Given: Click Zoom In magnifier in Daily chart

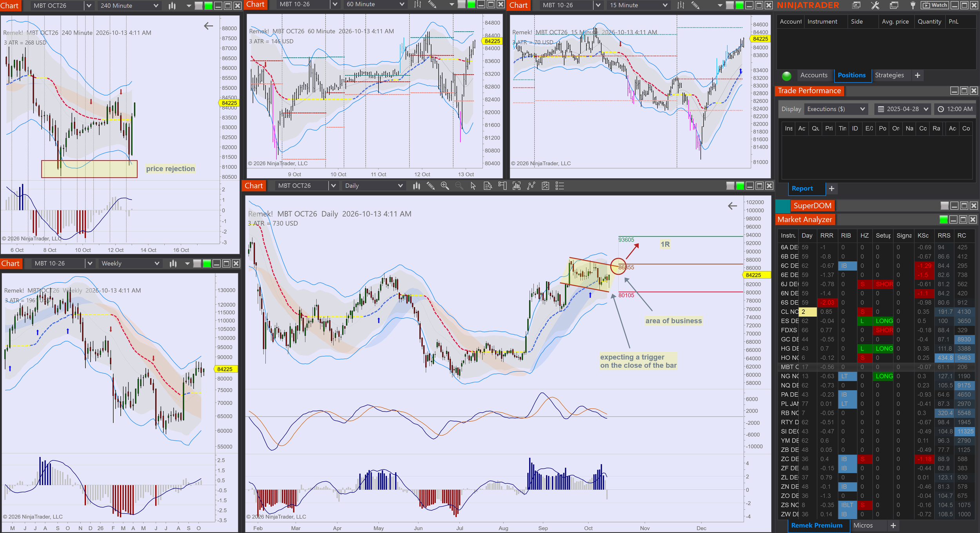Looking at the screenshot, I should (445, 186).
